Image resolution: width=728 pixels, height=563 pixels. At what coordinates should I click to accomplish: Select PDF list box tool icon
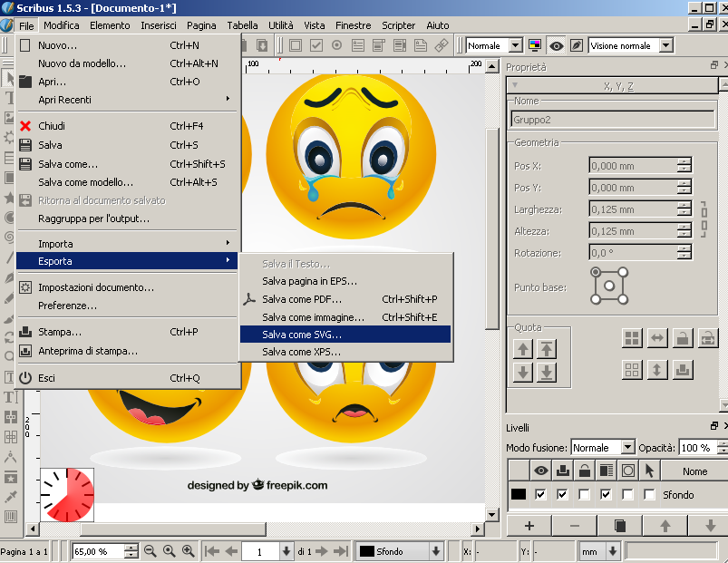[399, 45]
